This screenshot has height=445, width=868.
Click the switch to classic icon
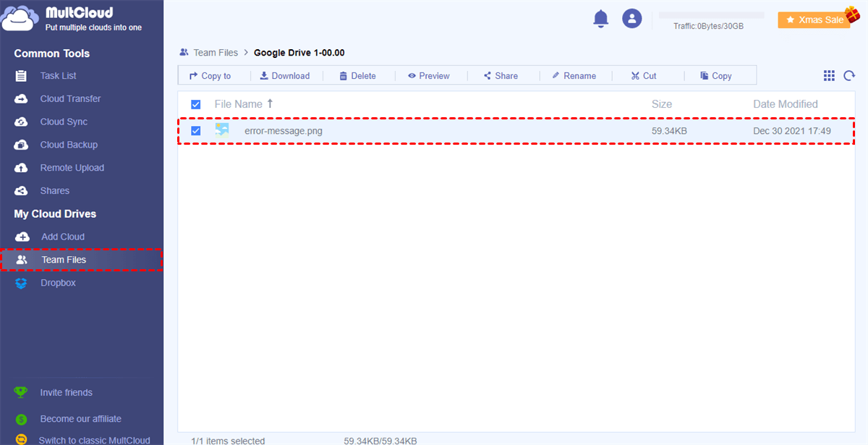tap(21, 439)
